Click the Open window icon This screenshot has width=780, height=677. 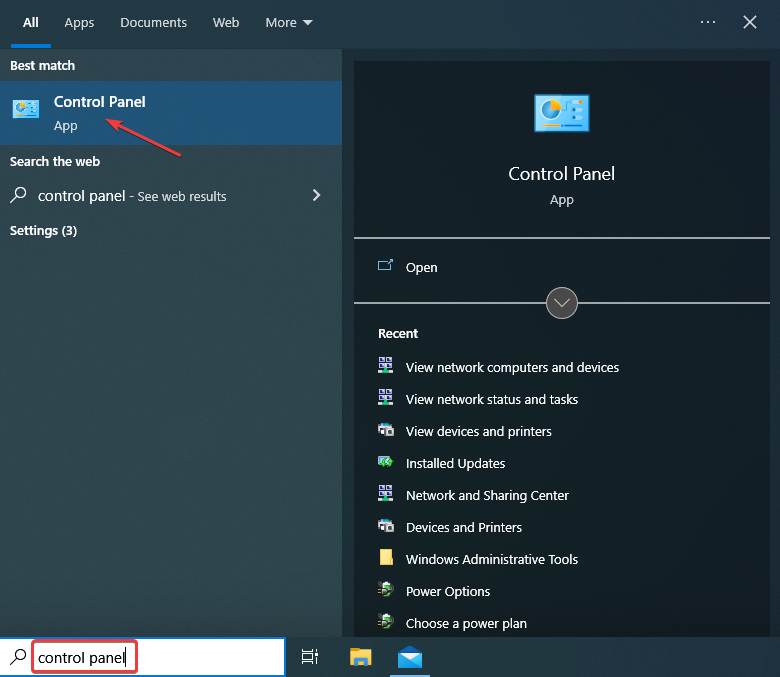click(386, 265)
